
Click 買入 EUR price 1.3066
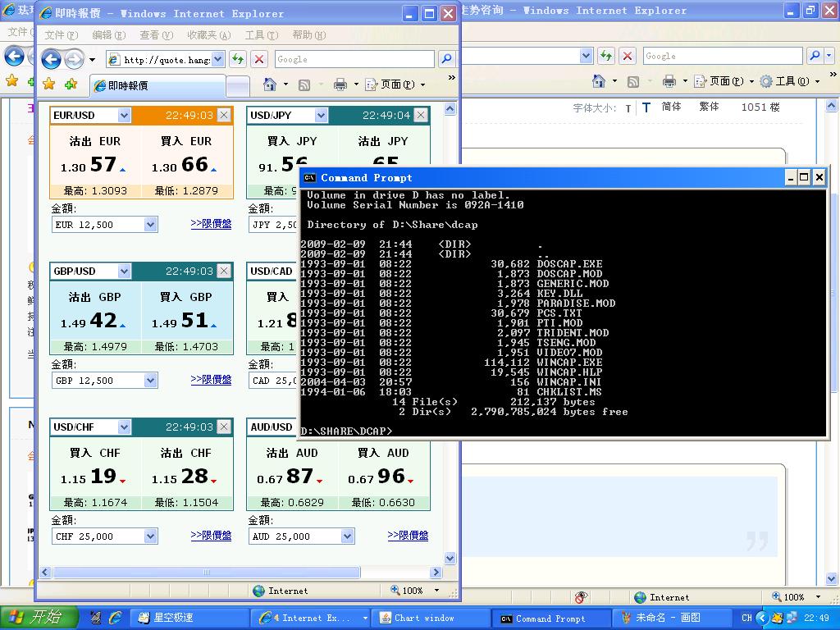coord(185,164)
